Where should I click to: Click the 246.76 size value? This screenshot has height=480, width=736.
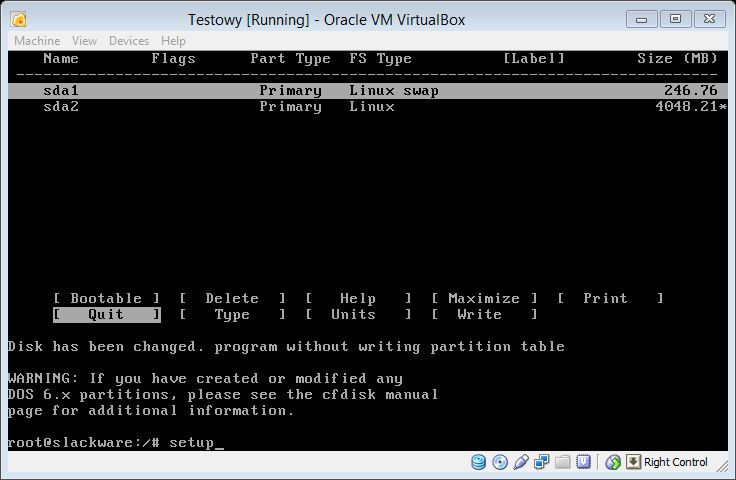[x=690, y=90]
